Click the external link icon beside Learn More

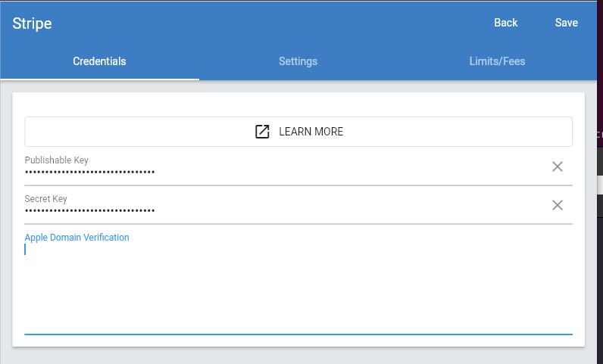coord(262,132)
